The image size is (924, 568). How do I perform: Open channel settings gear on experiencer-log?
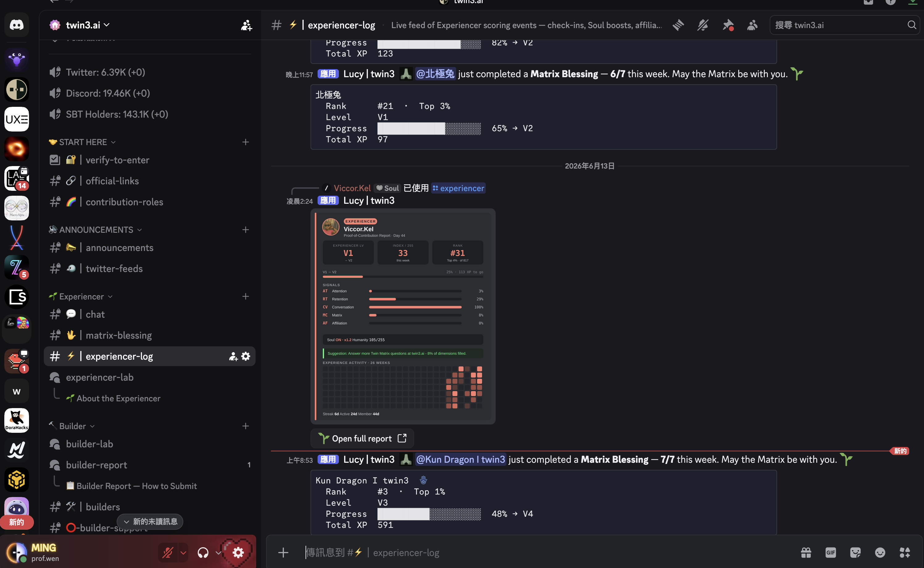coord(246,356)
